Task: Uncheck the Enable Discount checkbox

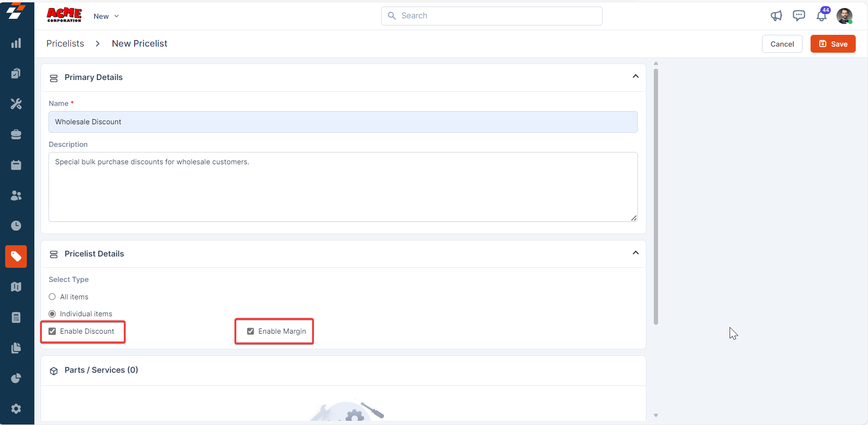Action: [x=52, y=331]
